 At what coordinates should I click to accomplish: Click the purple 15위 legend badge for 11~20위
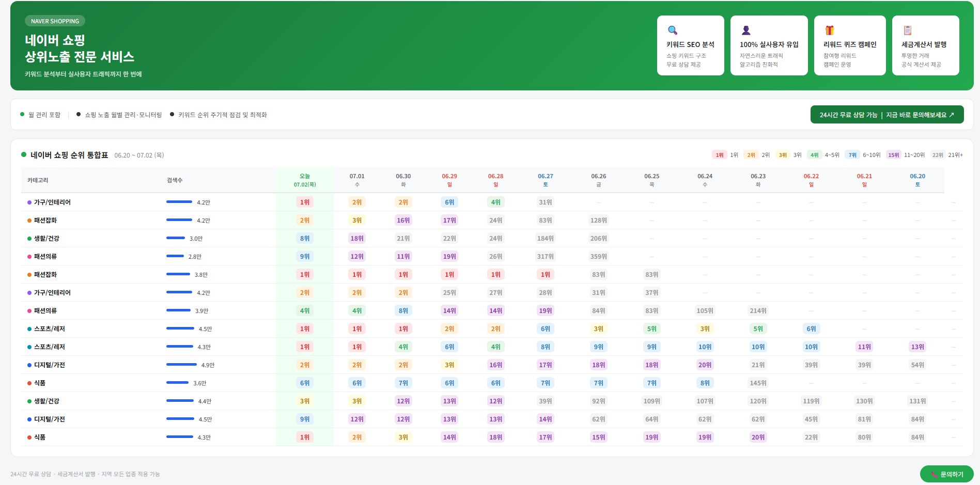point(894,155)
